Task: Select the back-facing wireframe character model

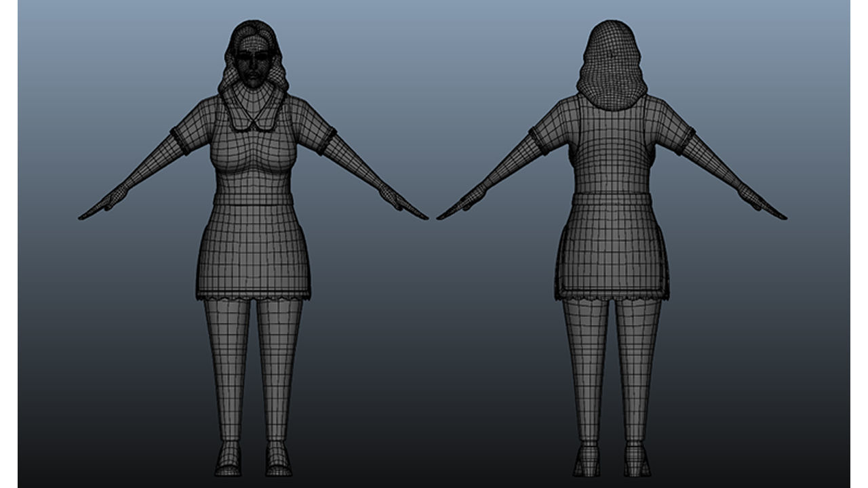Action: (x=612, y=248)
